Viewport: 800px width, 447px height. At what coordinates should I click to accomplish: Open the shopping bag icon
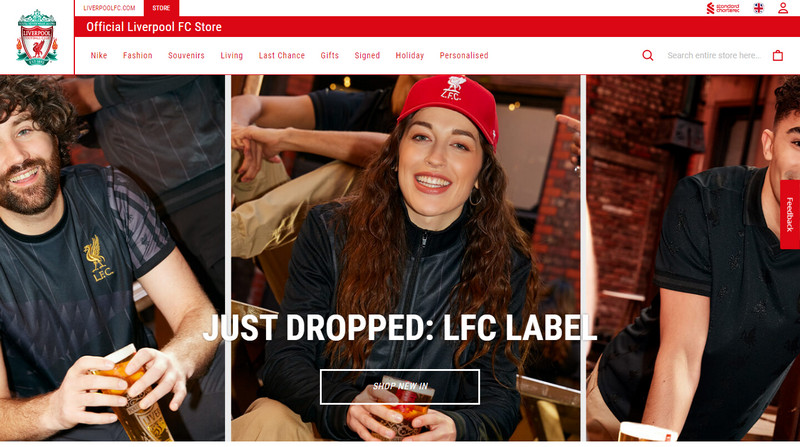point(778,55)
